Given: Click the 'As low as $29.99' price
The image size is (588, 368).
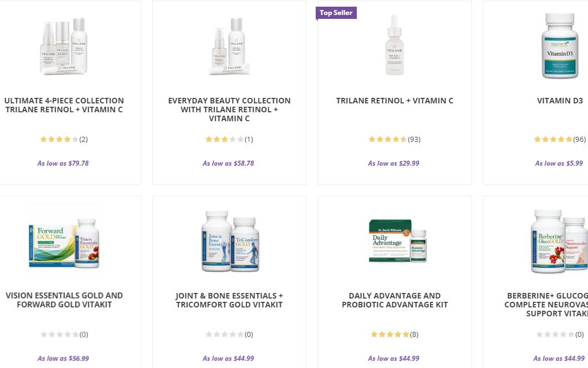Looking at the screenshot, I should pos(393,163).
